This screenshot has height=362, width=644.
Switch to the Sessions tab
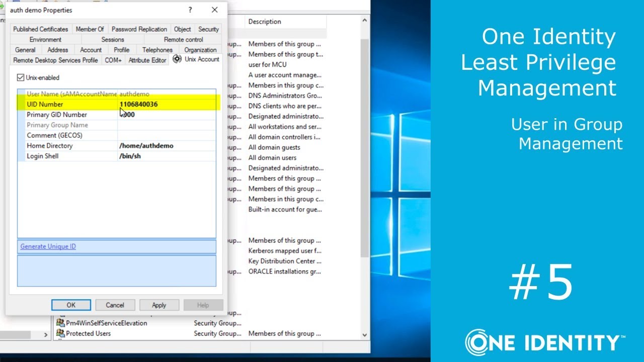point(113,40)
